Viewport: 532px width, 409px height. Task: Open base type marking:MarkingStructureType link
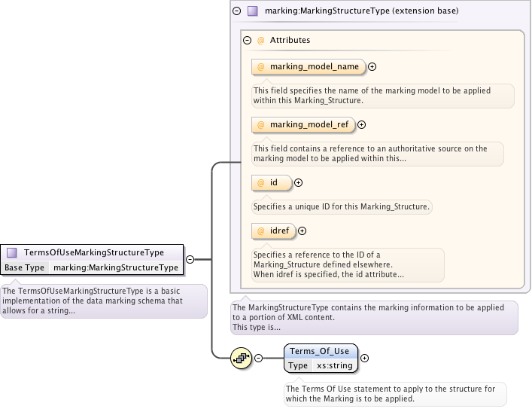click(115, 267)
